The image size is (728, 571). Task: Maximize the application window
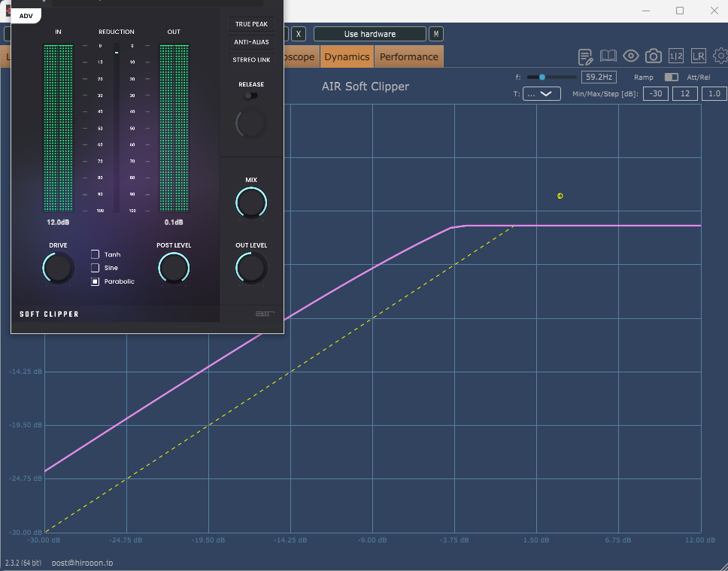[680, 11]
